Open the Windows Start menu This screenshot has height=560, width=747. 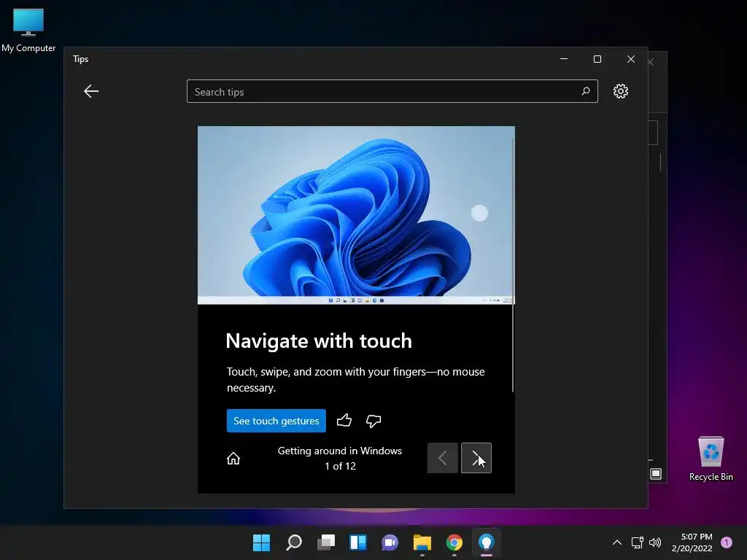point(261,542)
